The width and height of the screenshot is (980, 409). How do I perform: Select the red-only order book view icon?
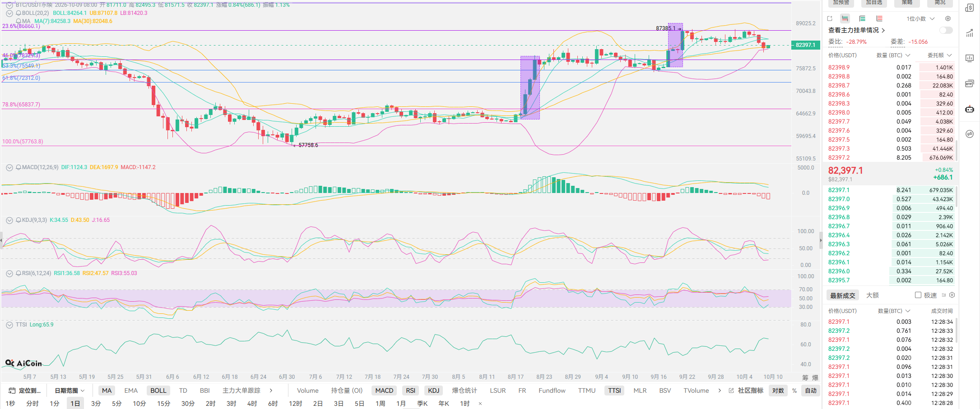click(879, 18)
